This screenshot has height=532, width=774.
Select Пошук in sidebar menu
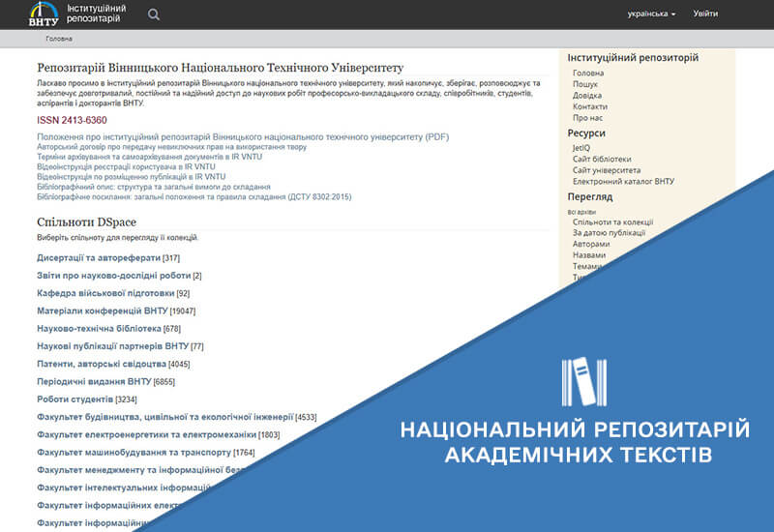pyautogui.click(x=585, y=84)
